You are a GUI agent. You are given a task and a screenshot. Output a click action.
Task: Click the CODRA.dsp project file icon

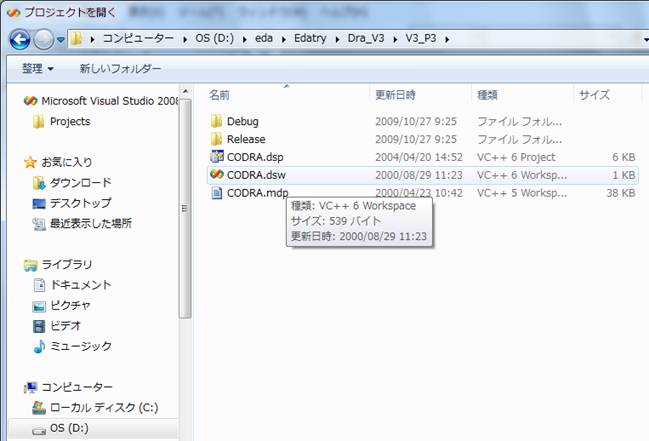tap(217, 157)
